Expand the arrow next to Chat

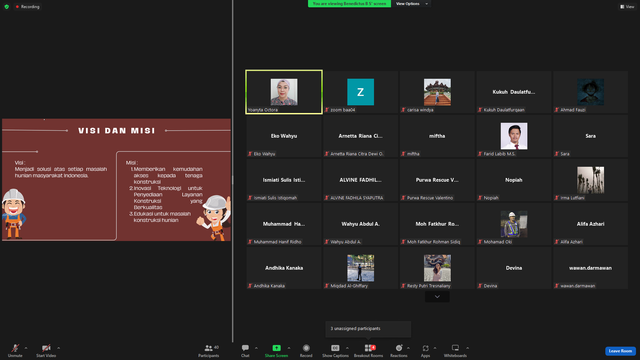(256, 348)
